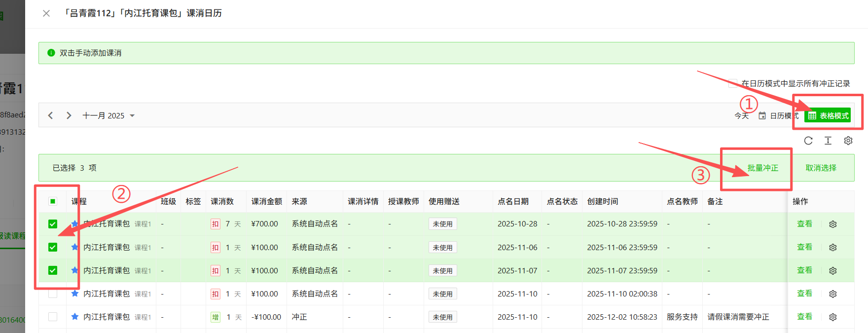Image resolution: width=868 pixels, height=333 pixels.
Task: Jump to 今天 in the calendar
Action: [x=741, y=115]
